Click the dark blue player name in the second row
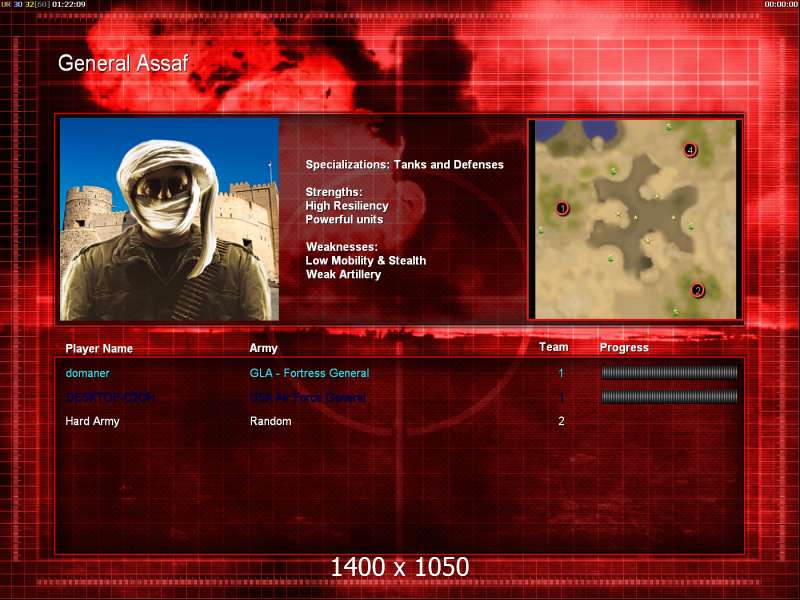 click(110, 397)
